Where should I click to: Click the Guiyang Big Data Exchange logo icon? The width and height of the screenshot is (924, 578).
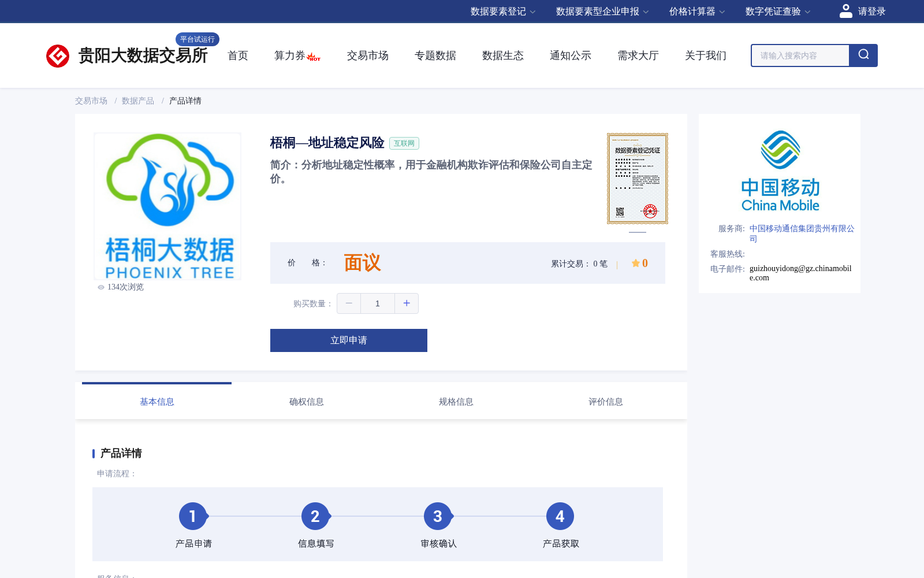[58, 56]
